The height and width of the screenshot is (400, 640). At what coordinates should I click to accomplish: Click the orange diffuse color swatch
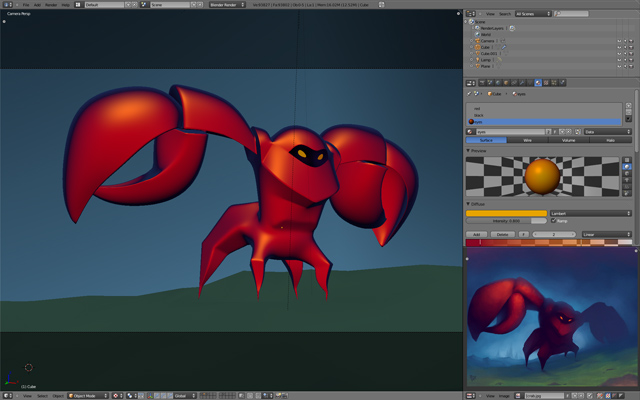[506, 213]
